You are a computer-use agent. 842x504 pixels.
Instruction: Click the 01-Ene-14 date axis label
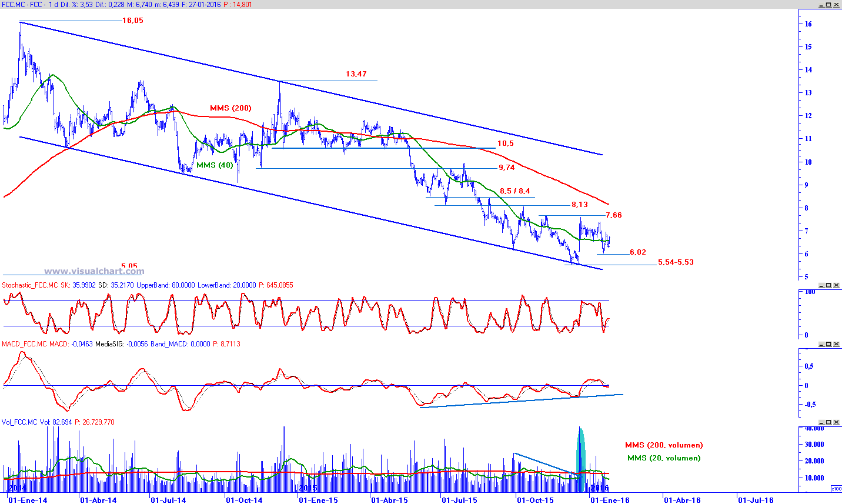[x=27, y=500]
